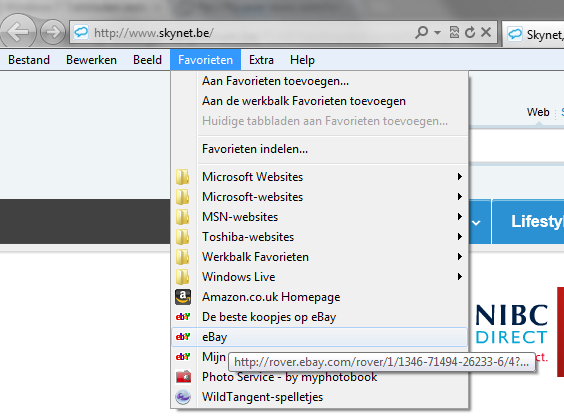Open Photo Service - by myphotobook favorite
Image resolution: width=564 pixels, height=419 pixels.
point(319,377)
